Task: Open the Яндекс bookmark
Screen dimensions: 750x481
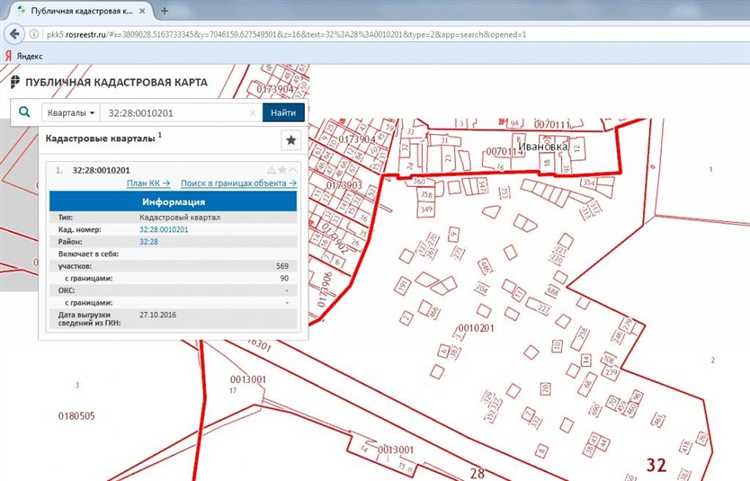Action: pos(24,56)
